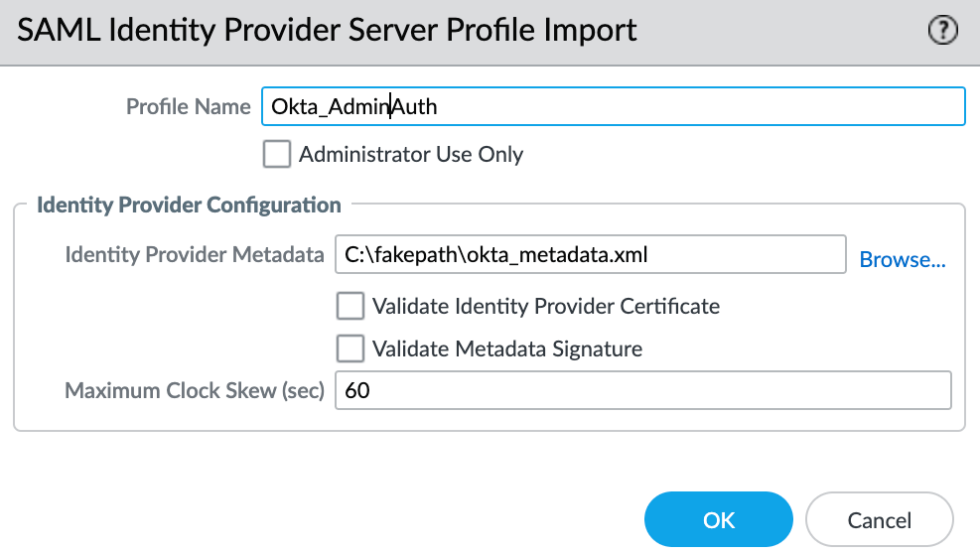The height and width of the screenshot is (555, 980).
Task: Select the Maximum Clock Skew input field
Action: tap(643, 390)
